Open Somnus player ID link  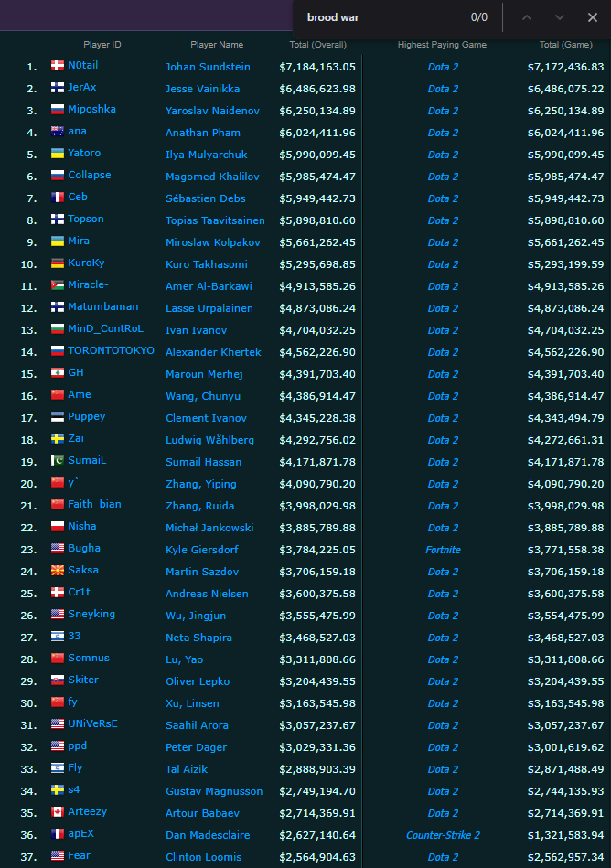point(89,659)
